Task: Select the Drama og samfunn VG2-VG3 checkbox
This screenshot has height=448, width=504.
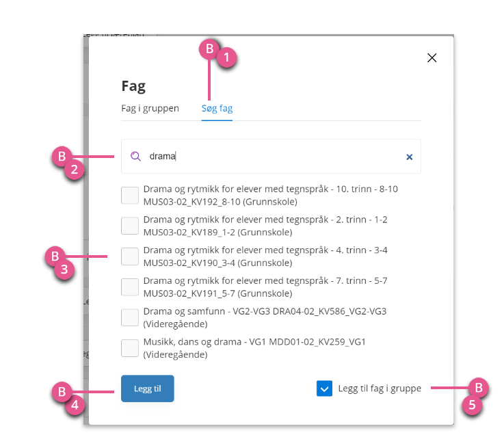Action: 130,317
